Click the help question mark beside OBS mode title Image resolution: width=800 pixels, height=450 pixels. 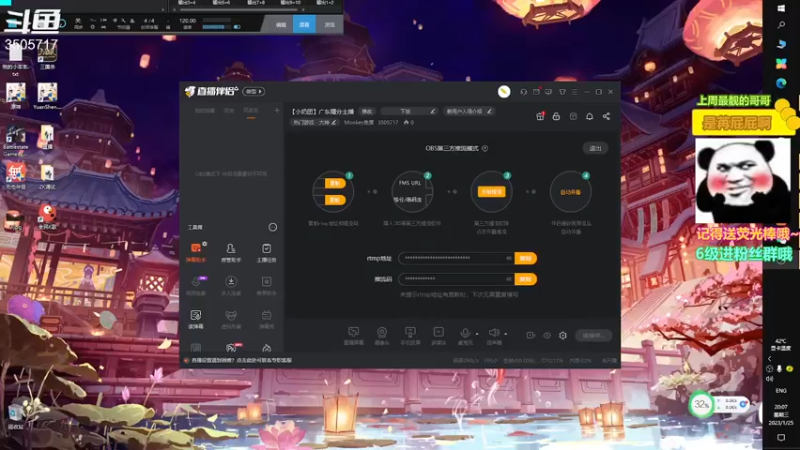click(x=485, y=148)
